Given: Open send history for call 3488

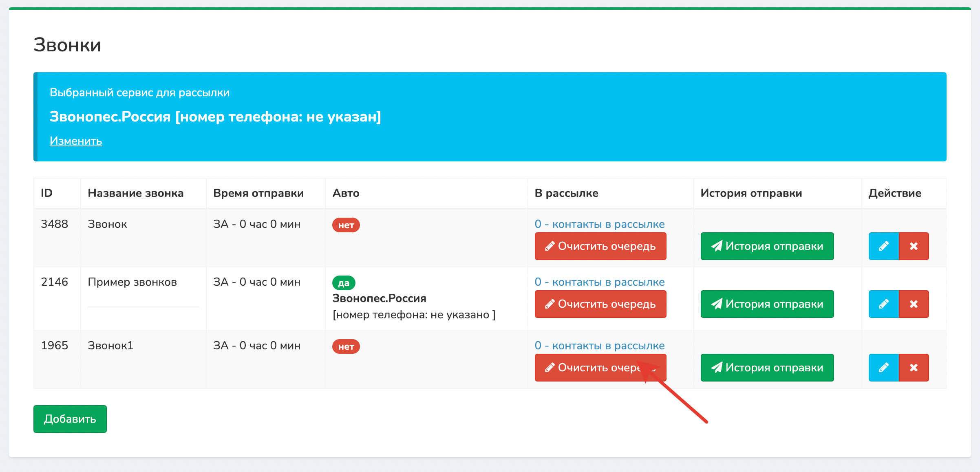Looking at the screenshot, I should 767,246.
